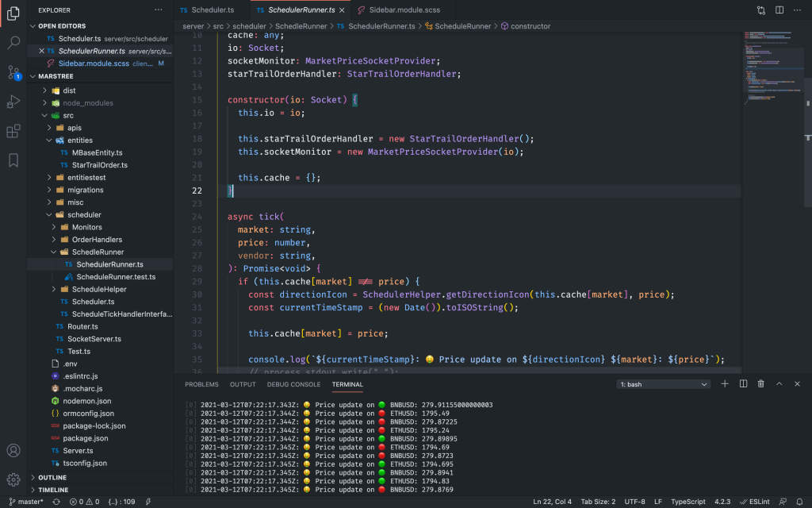Add a new terminal
This screenshot has height=508, width=812.
pyautogui.click(x=725, y=384)
